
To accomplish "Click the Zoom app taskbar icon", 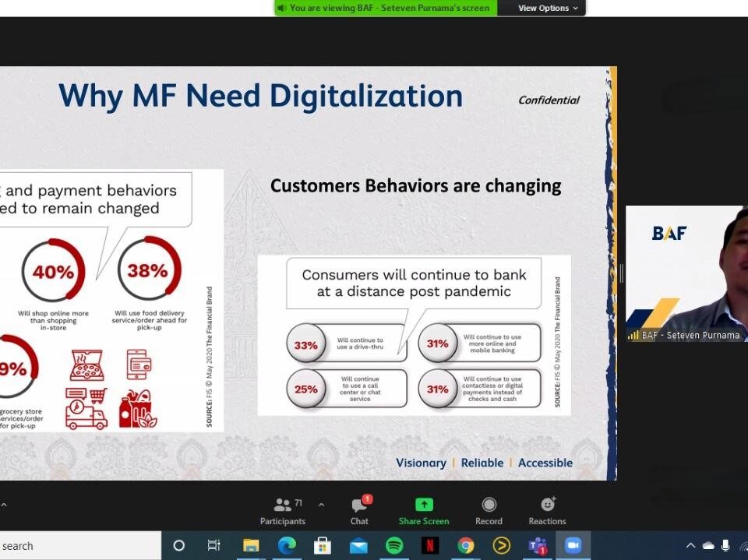I will (573, 545).
